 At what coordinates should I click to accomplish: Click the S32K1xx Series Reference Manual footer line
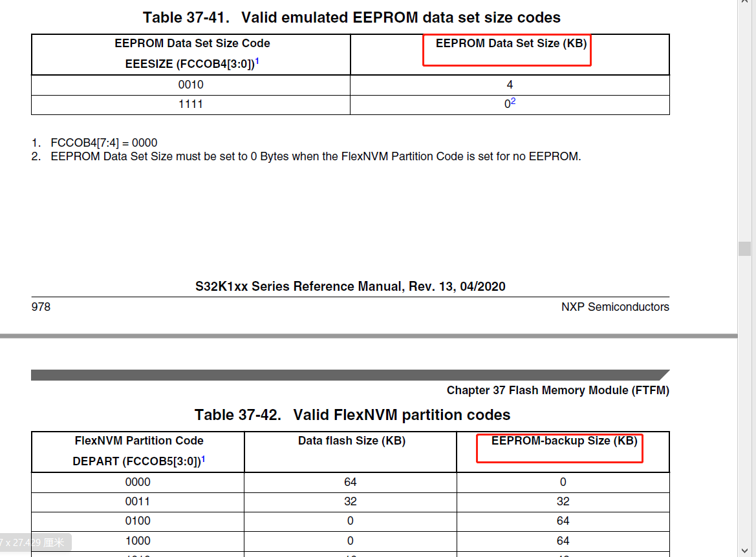click(x=351, y=286)
